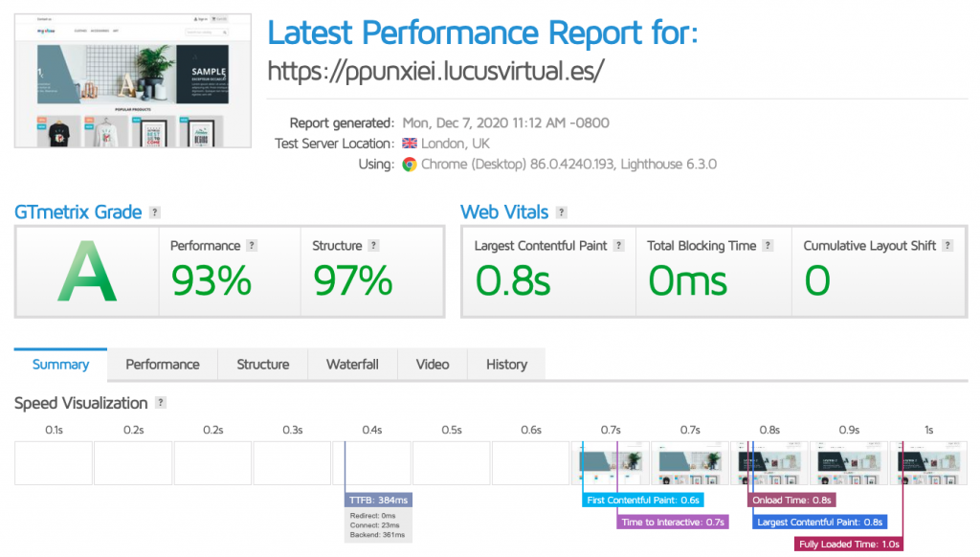980x557 pixels.
Task: Click the TTFB 384ms timeline marker
Action: [378, 500]
